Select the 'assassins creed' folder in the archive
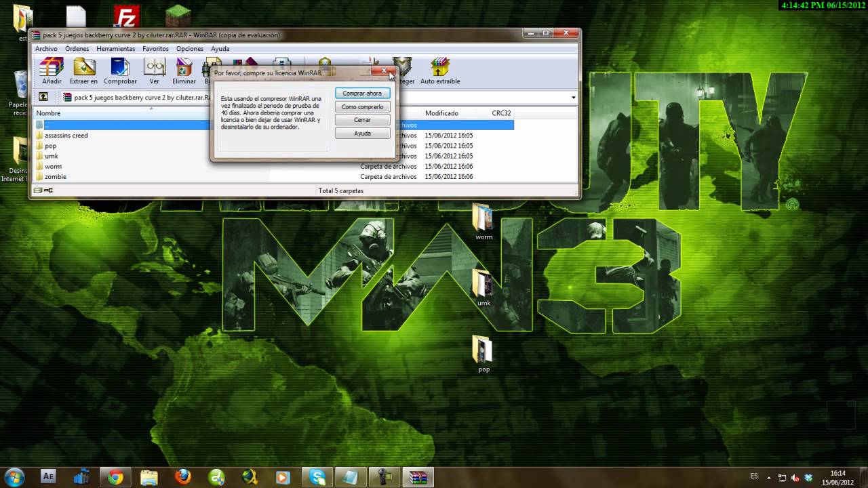Screen dimensions: 868x488 66,136
